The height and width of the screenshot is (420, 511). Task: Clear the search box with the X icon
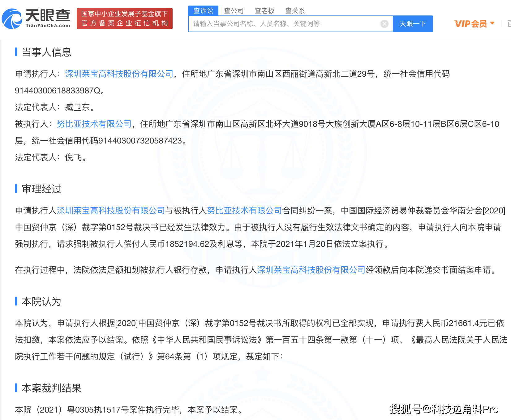click(384, 24)
